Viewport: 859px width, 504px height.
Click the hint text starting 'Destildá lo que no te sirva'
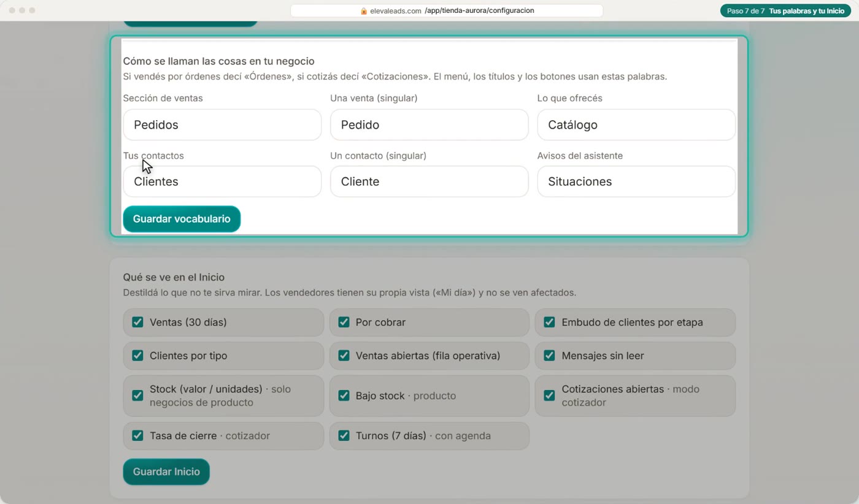pos(350,292)
